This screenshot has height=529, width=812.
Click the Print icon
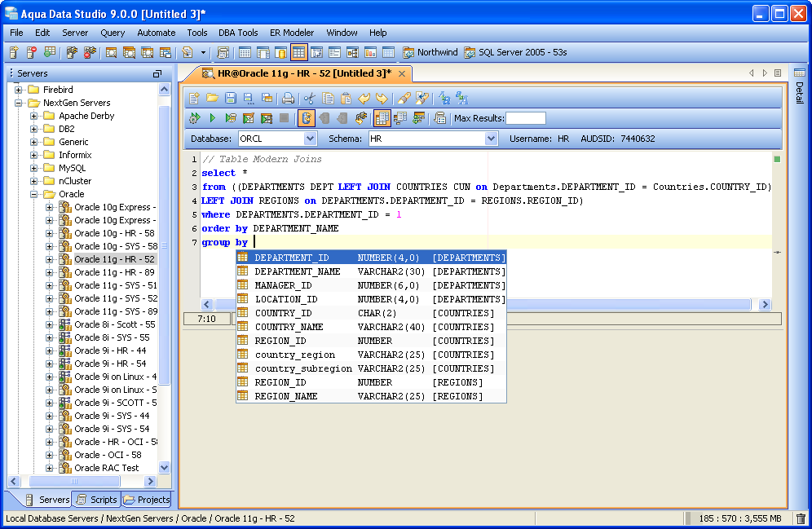point(289,99)
